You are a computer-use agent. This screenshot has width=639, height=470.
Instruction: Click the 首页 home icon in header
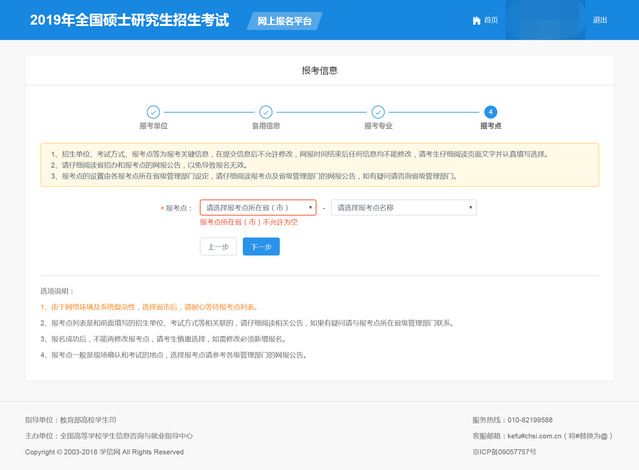point(475,20)
